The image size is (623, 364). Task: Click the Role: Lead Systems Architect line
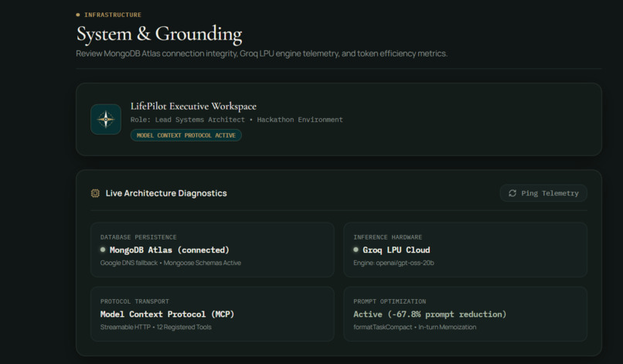click(x=237, y=120)
